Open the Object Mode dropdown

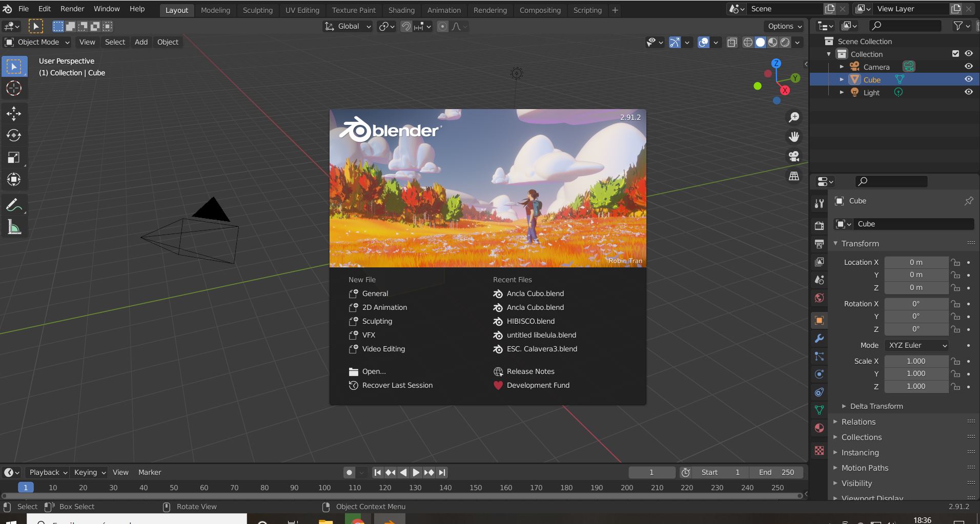click(x=37, y=42)
